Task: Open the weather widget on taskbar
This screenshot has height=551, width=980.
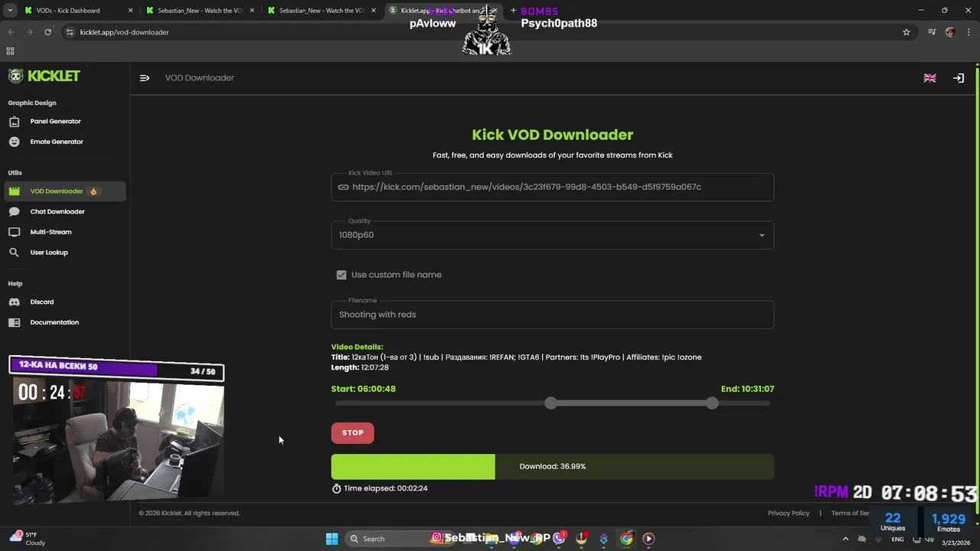Action: coord(28,539)
